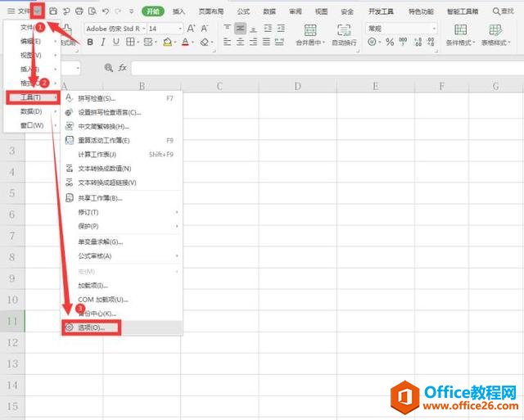Select row header 13
Screen dimensions: 524x420
[12, 364]
